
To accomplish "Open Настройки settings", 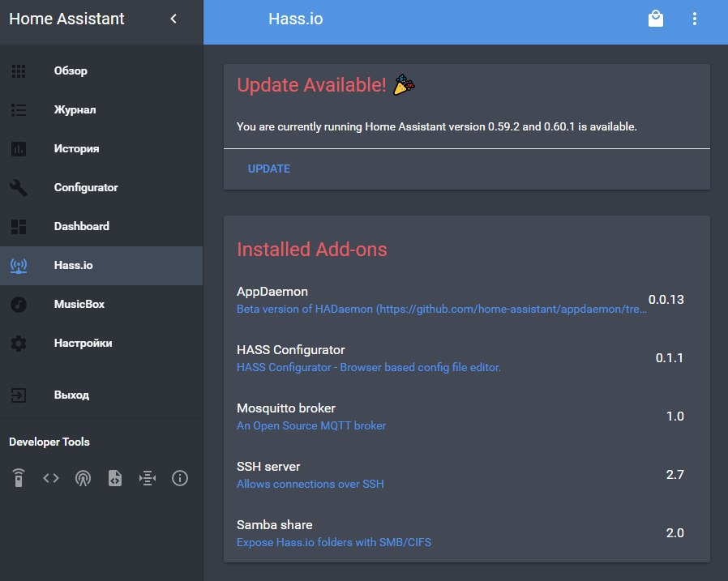I will 101,344.
